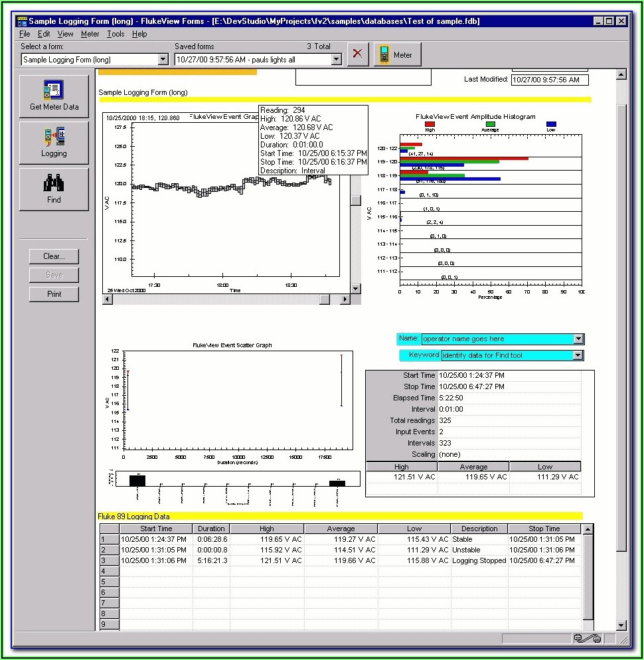
Task: Open the Keyword dropdown arrow
Action: (578, 355)
